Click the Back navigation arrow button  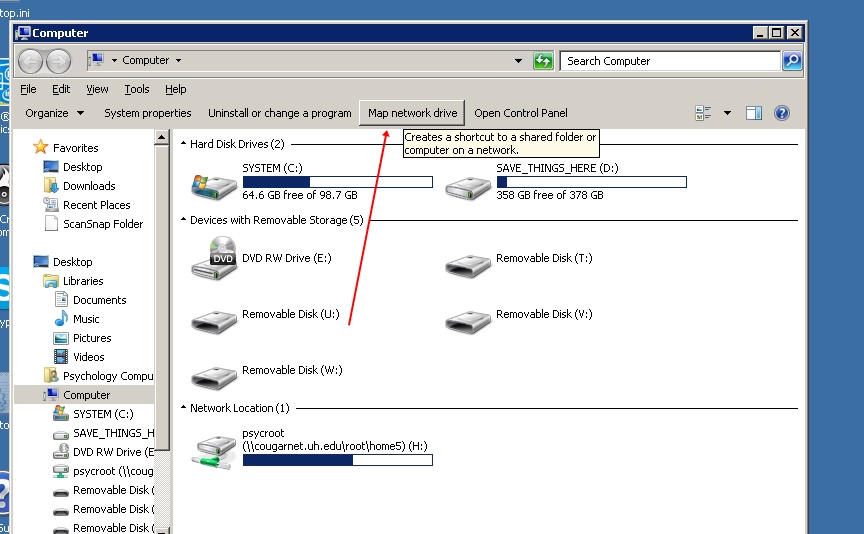pyautogui.click(x=31, y=61)
